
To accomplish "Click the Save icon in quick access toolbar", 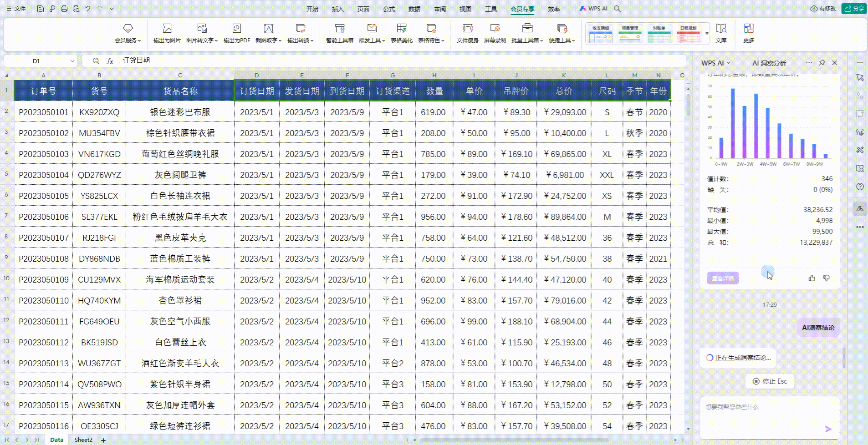I will click(40, 9).
